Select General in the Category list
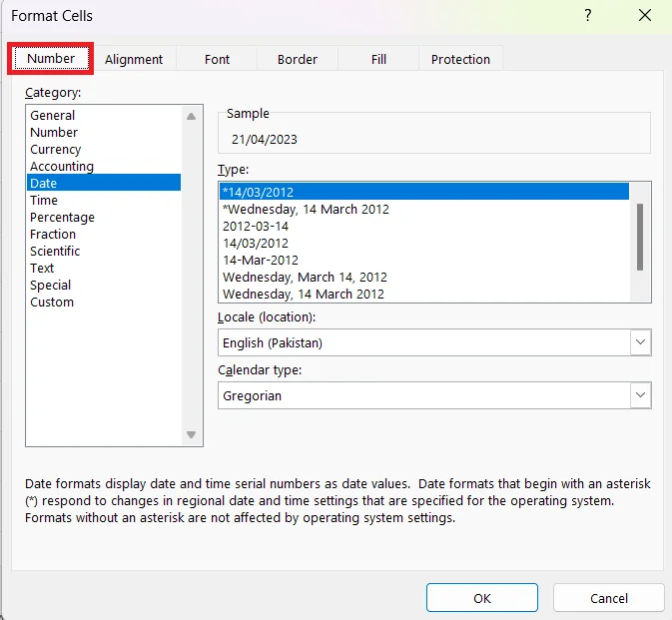The height and width of the screenshot is (620, 672). point(104,115)
